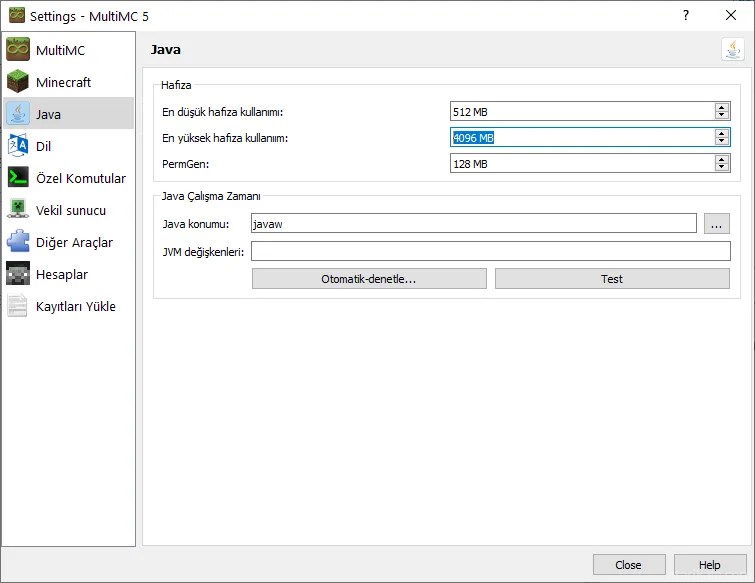Click the Java konumu path field
755x583 pixels.
[474, 223]
